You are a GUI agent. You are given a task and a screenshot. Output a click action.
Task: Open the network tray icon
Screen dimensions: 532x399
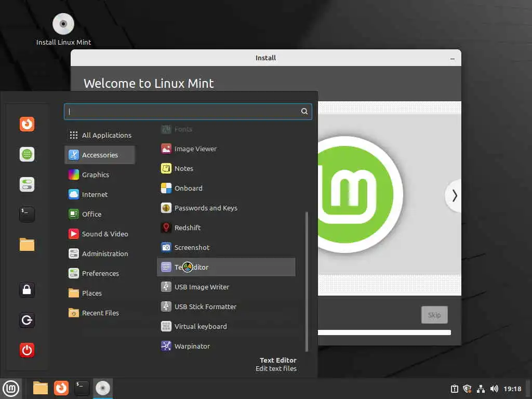tap(481, 389)
